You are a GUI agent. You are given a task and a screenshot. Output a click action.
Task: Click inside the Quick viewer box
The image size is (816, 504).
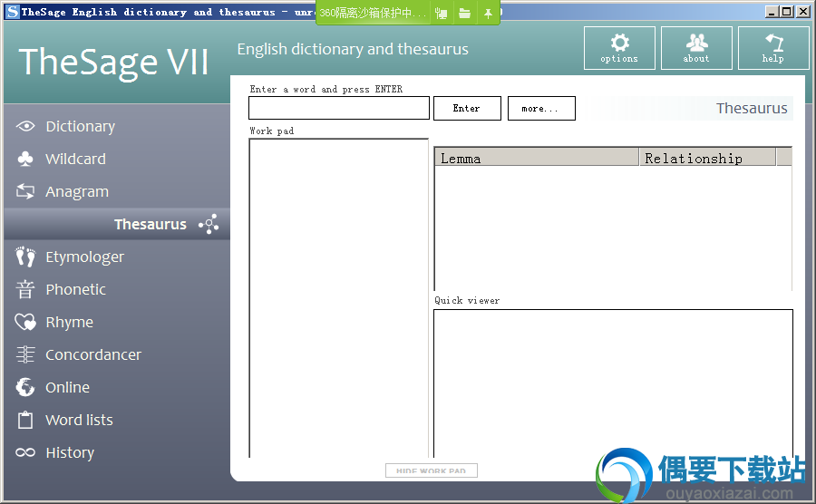(613, 383)
